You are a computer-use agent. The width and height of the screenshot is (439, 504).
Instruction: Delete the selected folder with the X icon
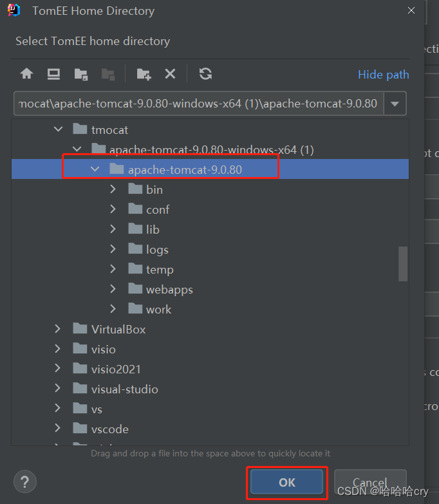170,74
